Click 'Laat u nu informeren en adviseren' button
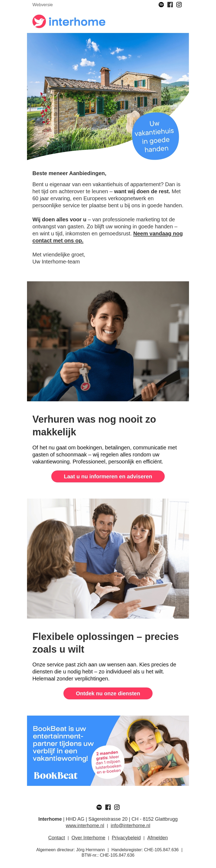 [108, 476]
